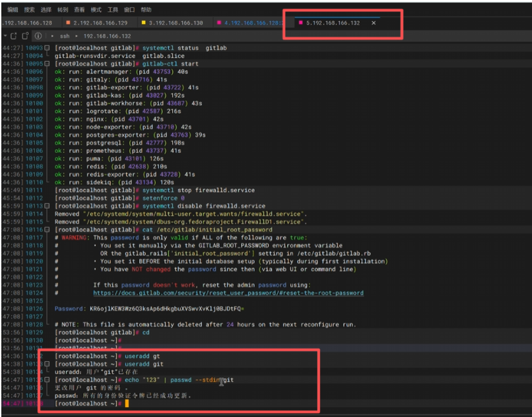
Task: Click the Removed multi-user.target.wants line
Action: coord(181,214)
